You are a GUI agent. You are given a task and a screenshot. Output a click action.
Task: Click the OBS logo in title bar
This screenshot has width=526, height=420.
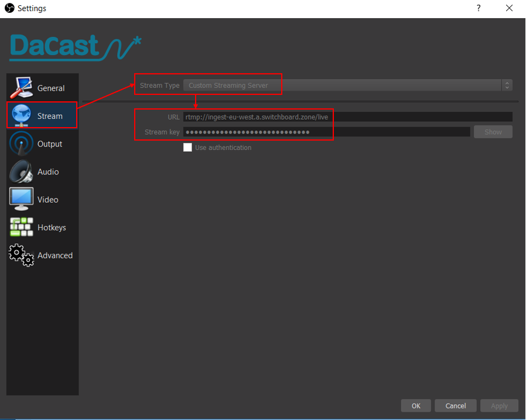point(9,8)
